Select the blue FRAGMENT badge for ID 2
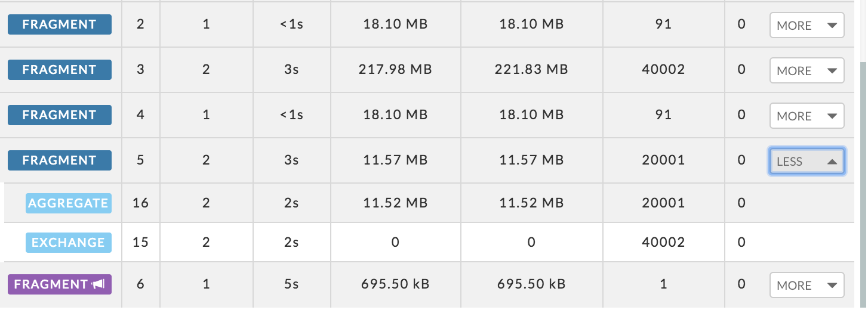The width and height of the screenshot is (868, 313). (x=60, y=24)
